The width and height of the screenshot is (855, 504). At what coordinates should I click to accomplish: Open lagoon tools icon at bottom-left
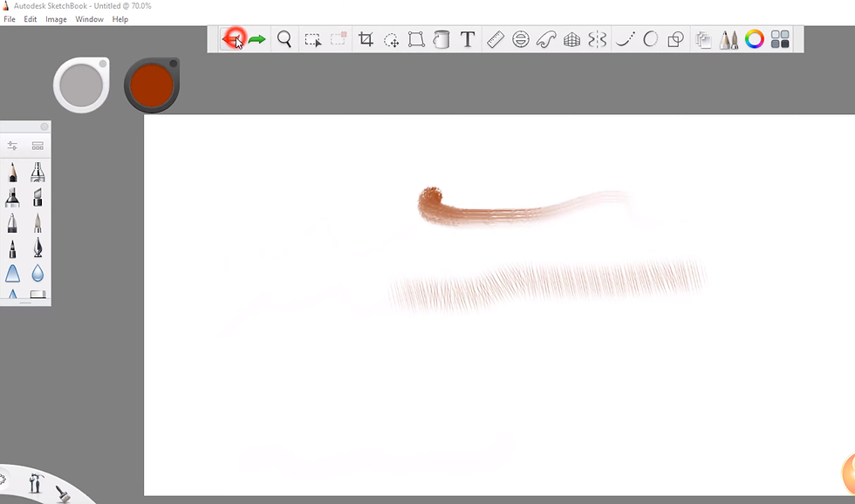coord(36,483)
